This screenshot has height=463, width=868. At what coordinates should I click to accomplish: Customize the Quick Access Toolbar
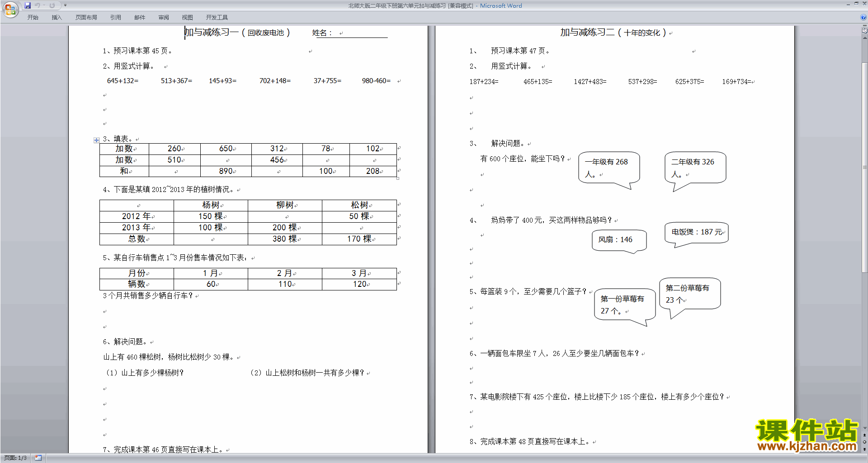click(65, 5)
